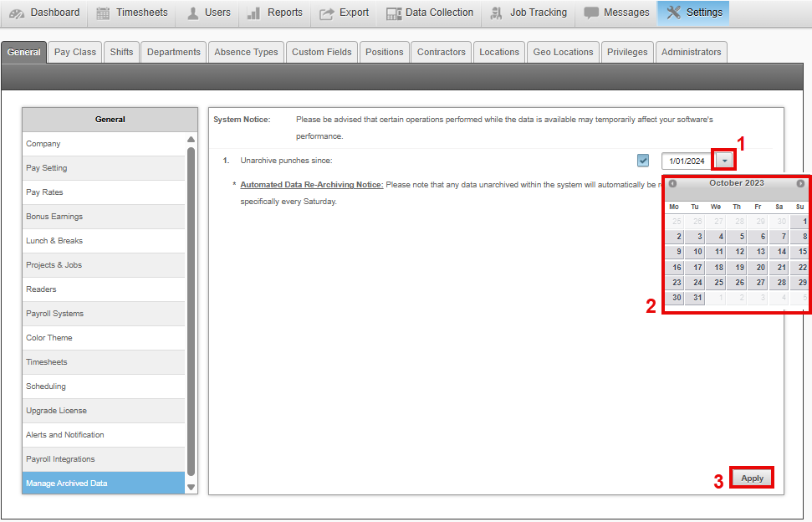
Task: Open Timesheets via its calendar icon
Action: click(x=103, y=13)
